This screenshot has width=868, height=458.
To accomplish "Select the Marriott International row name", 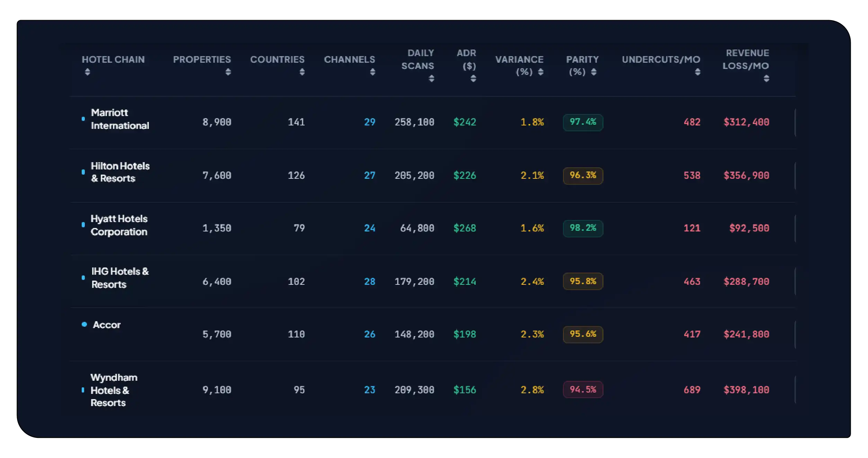I will pyautogui.click(x=120, y=119).
